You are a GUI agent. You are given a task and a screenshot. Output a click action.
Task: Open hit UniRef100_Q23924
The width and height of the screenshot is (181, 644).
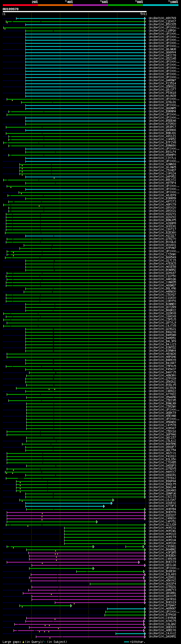pyautogui.click(x=162, y=388)
